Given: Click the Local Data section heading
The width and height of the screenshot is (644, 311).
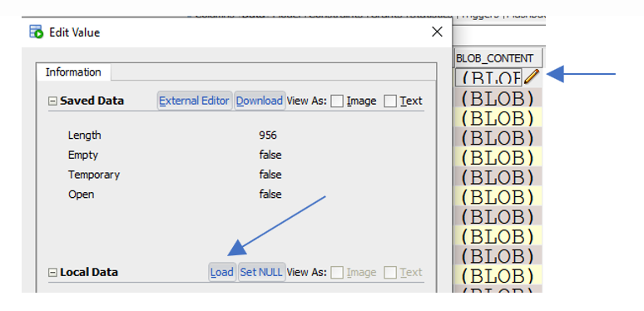Looking at the screenshot, I should 89,273.
